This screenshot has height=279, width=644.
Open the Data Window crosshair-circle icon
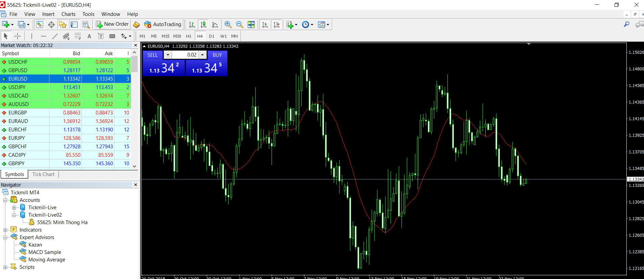click(51, 24)
